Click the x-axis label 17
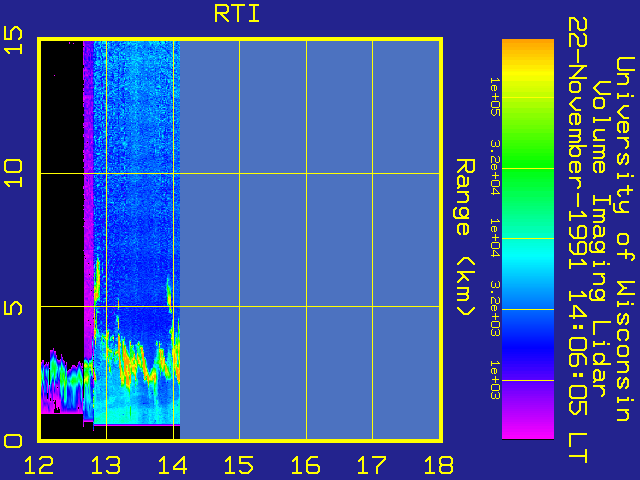The image size is (640, 480). [372, 465]
